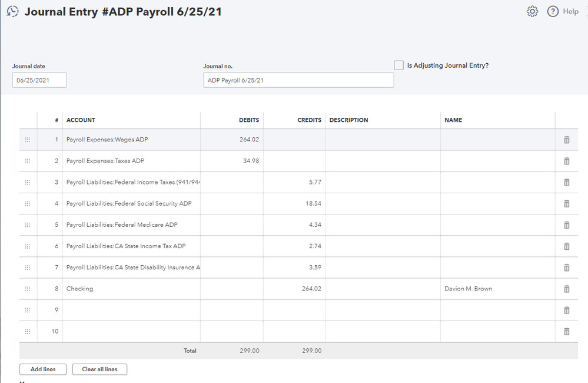Delete line 6 CA State Income Tax
Viewport: 588px width, 383px height.
[x=567, y=246]
